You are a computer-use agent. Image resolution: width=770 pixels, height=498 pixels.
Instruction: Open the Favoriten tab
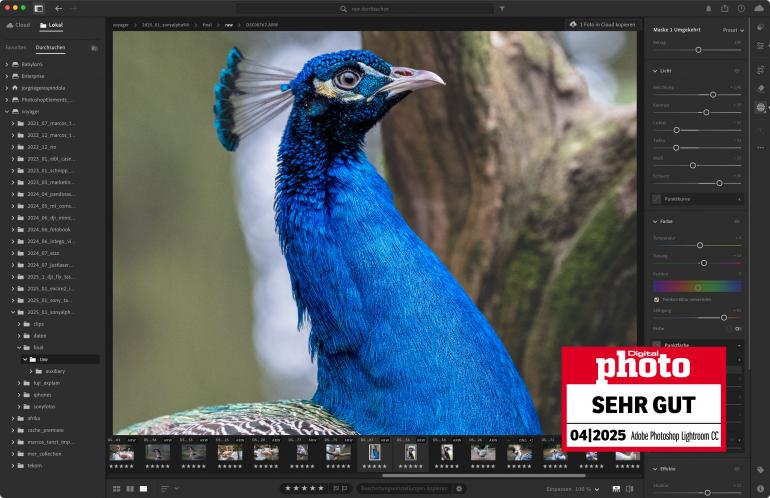point(16,48)
